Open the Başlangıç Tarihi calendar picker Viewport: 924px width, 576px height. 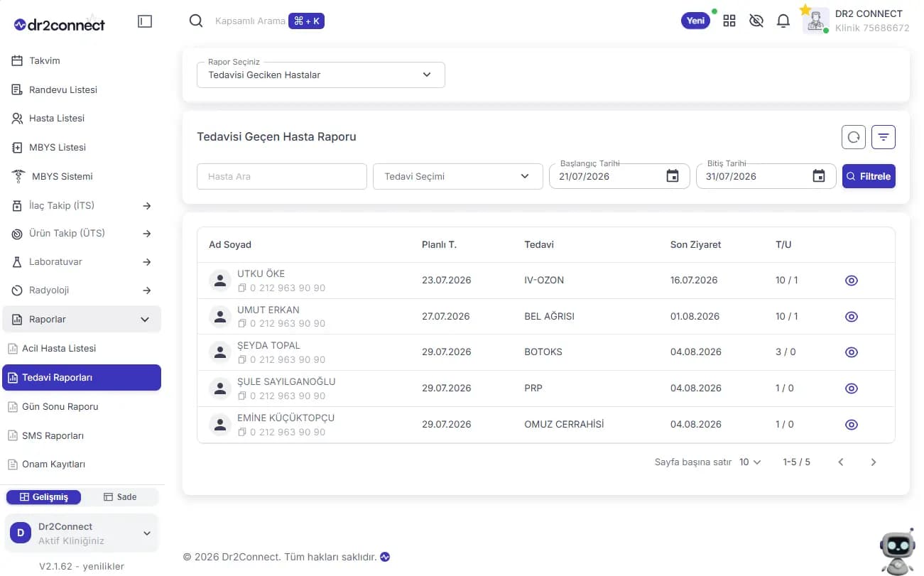pos(673,176)
